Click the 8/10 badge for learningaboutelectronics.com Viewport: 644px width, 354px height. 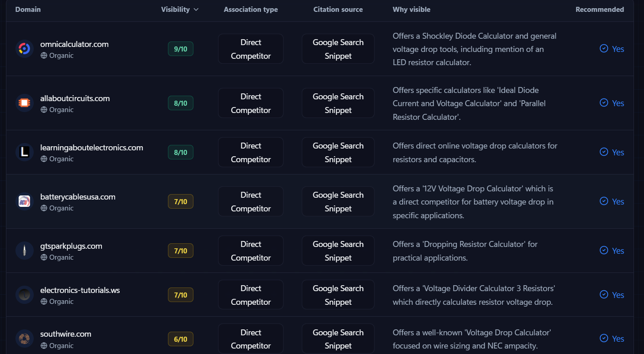[x=181, y=152]
